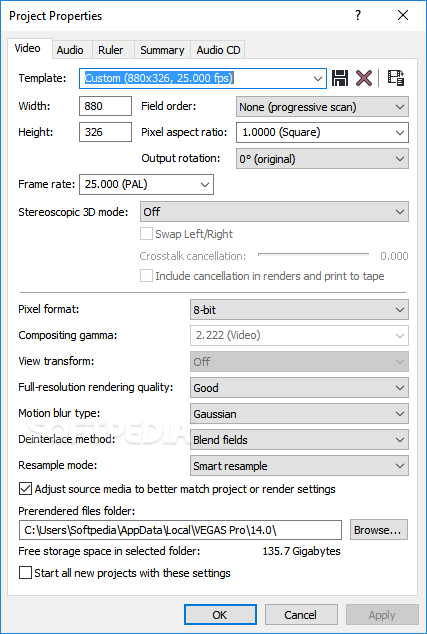
Task: Click the 135.7 Gigabytes free storage value
Action: 301,551
